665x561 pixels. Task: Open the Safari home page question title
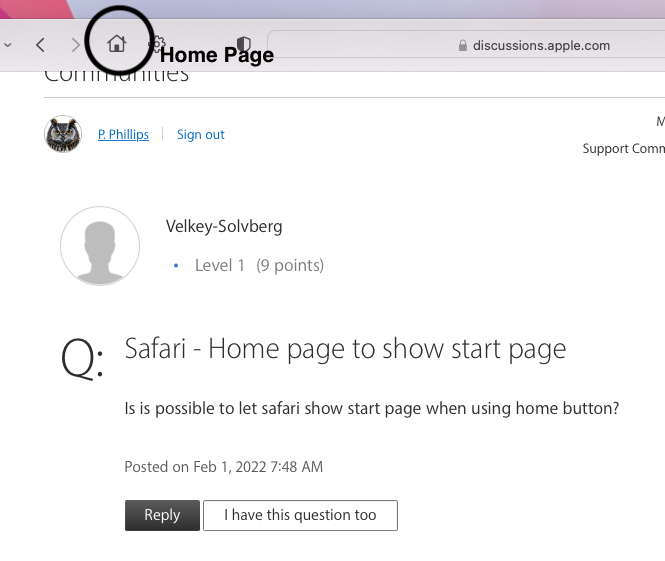point(345,349)
